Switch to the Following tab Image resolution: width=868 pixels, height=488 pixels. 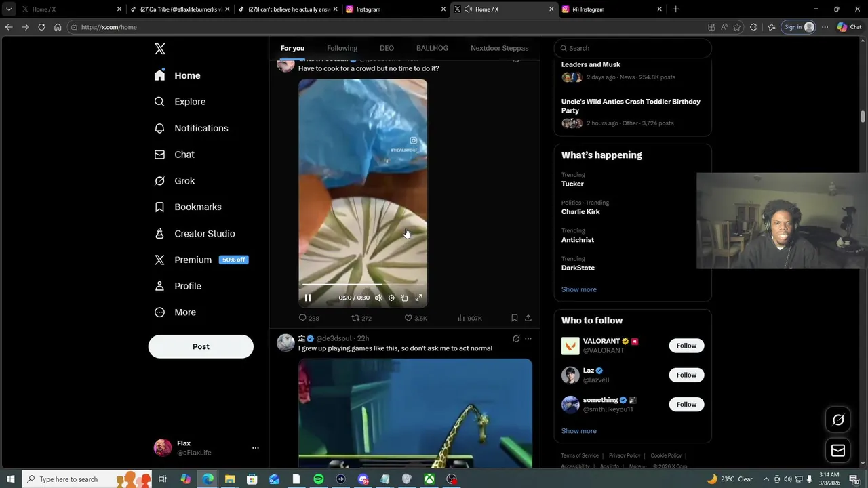[x=342, y=48]
